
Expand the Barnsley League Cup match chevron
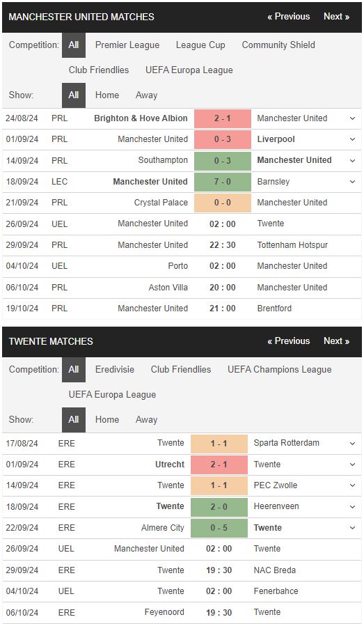point(352,182)
